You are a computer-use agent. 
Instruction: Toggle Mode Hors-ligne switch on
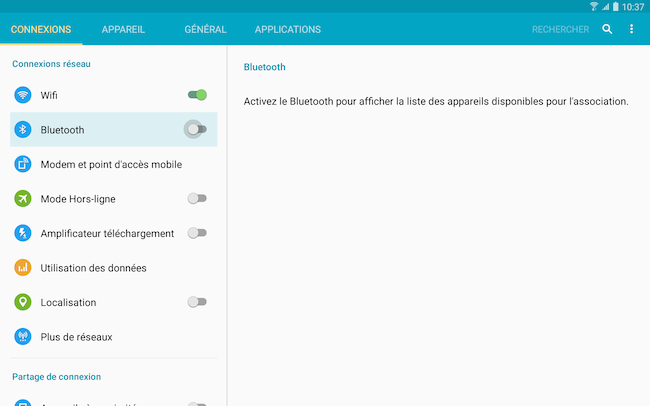click(x=197, y=198)
